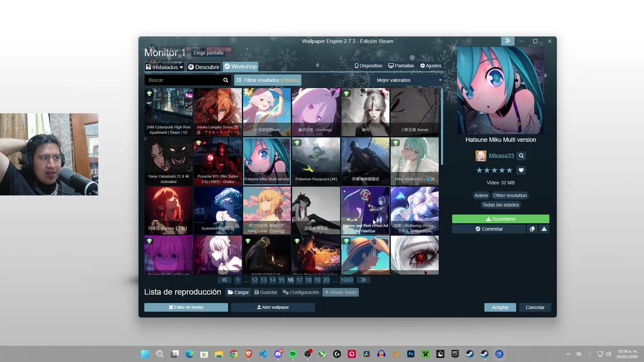Click Aceptar to confirm
The image size is (644, 362).
500,307
